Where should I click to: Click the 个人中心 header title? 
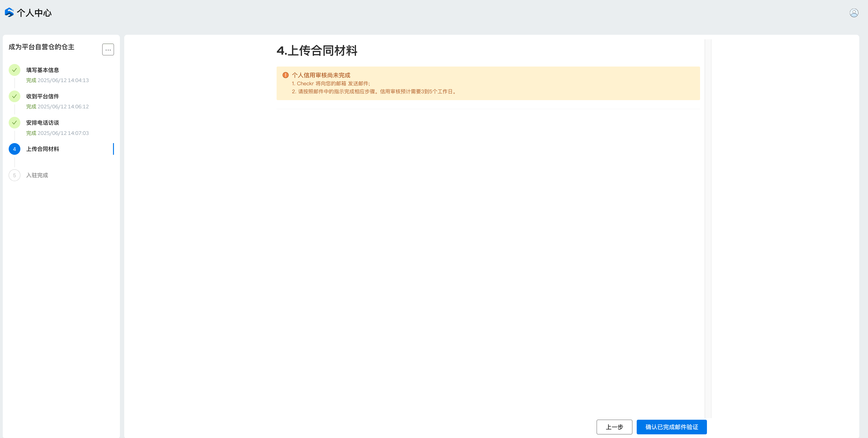click(x=34, y=13)
